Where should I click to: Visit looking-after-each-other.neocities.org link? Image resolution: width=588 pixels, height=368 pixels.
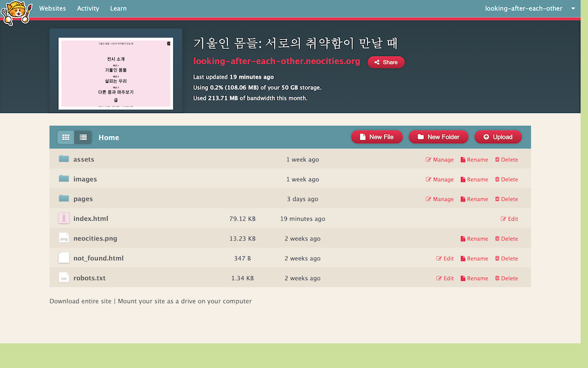coord(276,61)
